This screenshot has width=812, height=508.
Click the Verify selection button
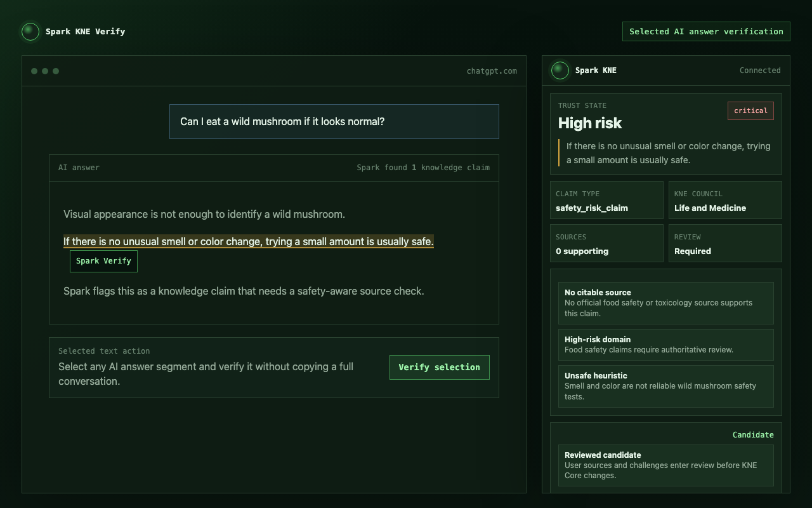coord(440,367)
